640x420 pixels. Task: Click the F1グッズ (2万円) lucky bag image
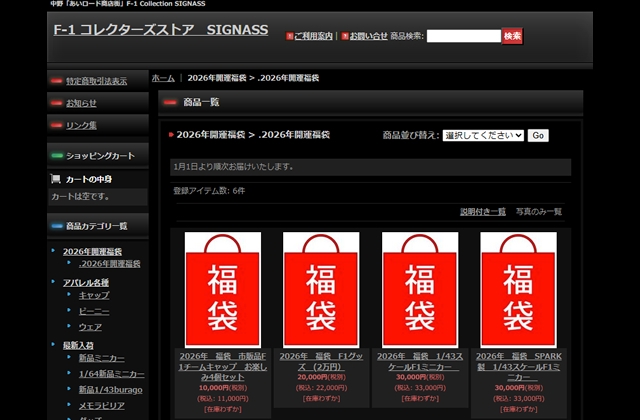click(320, 289)
